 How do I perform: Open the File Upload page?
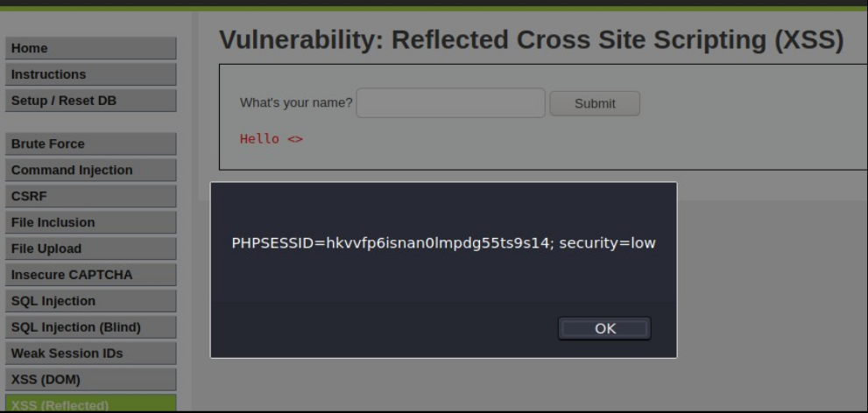coord(91,248)
